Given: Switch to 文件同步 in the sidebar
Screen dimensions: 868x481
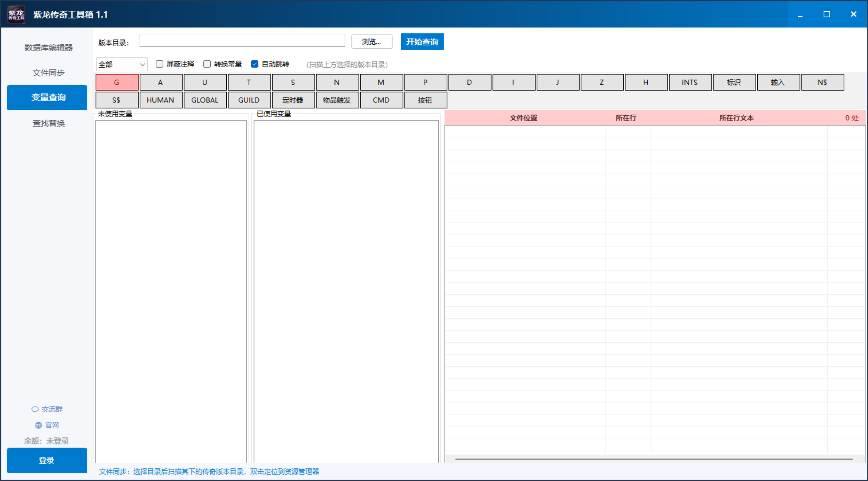Looking at the screenshot, I should click(x=48, y=73).
